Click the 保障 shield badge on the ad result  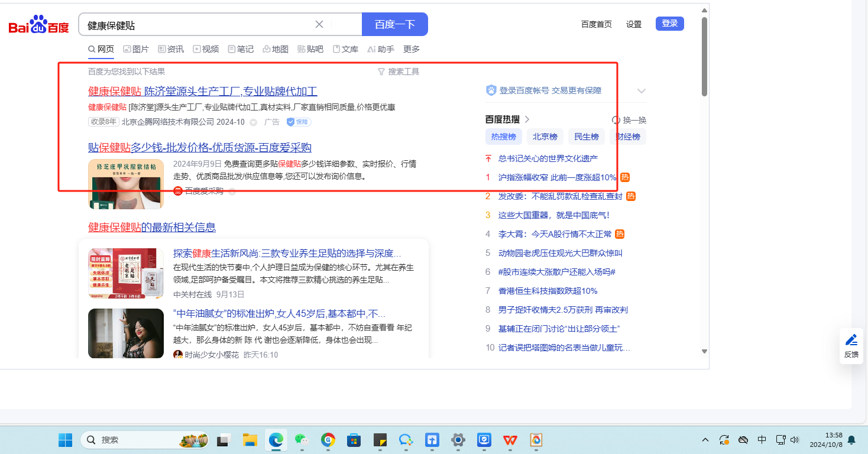point(299,122)
